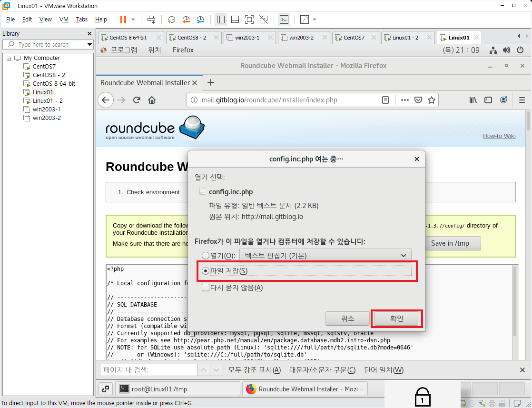Image resolution: width=532 pixels, height=408 pixels.
Task: Take a snapshot of this virtual machine
Action: point(172,20)
